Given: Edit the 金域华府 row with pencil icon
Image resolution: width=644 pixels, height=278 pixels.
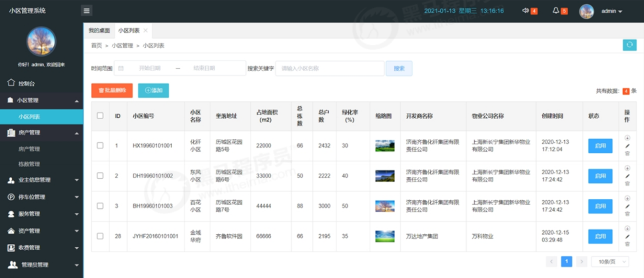Looking at the screenshot, I should tap(627, 236).
